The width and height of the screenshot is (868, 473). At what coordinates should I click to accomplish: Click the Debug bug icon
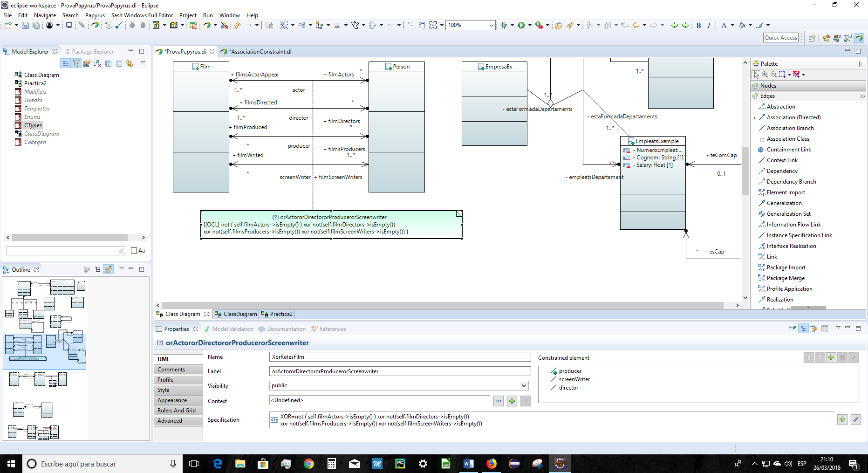[x=504, y=25]
